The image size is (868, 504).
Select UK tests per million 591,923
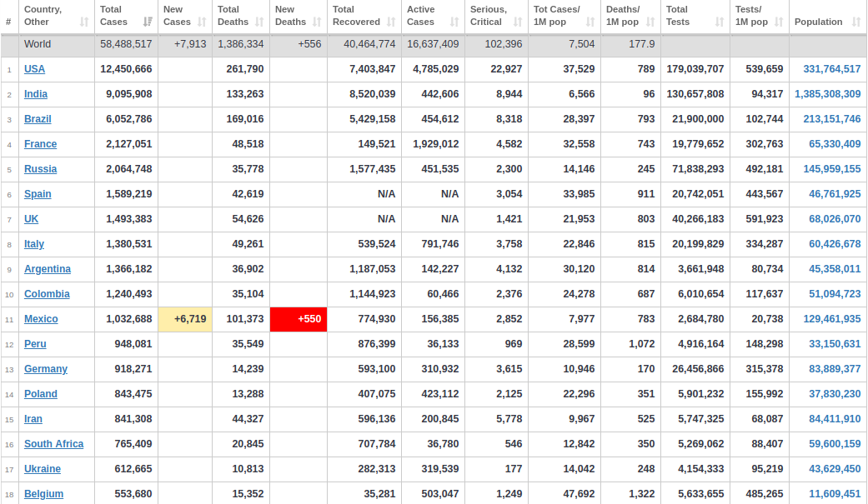coord(765,219)
